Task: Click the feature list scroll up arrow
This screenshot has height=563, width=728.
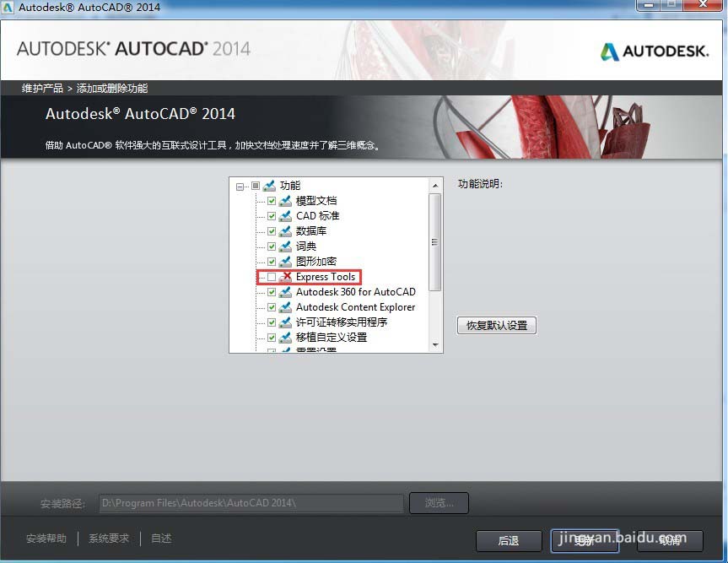Action: coord(435,186)
